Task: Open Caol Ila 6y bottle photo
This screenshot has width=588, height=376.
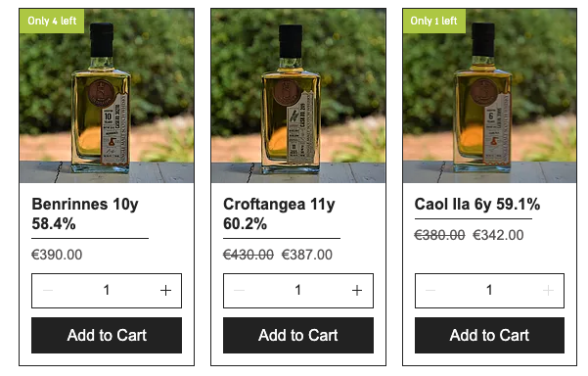Action: pyautogui.click(x=489, y=96)
